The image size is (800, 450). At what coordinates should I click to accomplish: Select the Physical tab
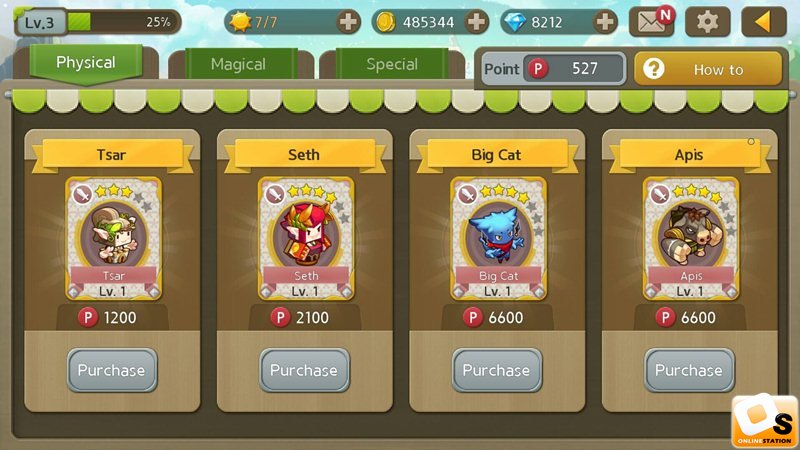[x=86, y=63]
